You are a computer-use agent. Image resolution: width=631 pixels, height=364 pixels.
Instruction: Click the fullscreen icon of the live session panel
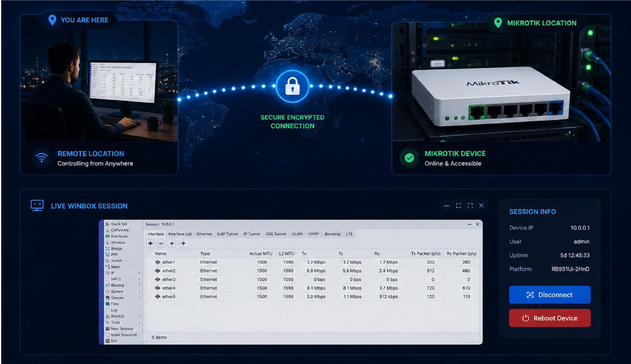pos(470,206)
